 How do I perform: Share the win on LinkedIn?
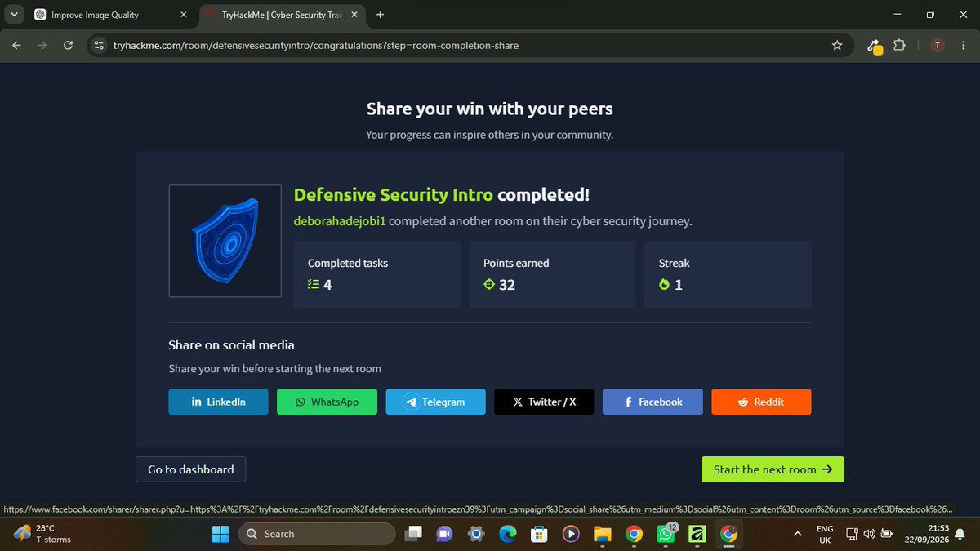click(x=218, y=402)
